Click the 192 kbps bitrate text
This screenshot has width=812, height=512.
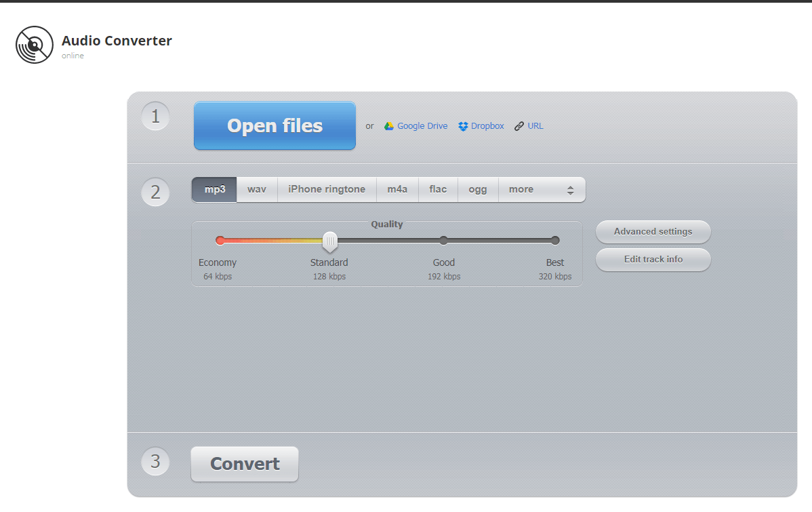pyautogui.click(x=444, y=277)
